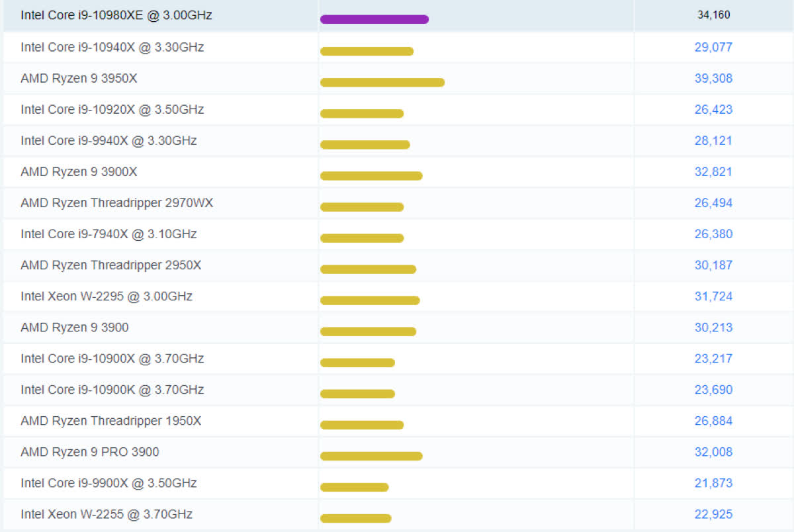Click the 31,724 score for Xeon W-2295
The height and width of the screenshot is (532, 794).
coord(713,296)
